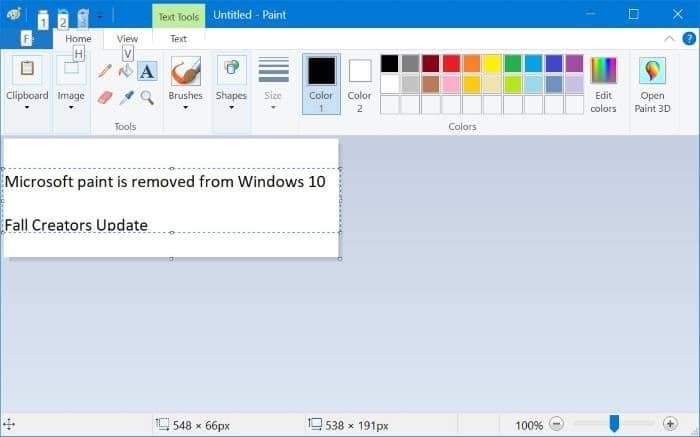Pick the lime color swatch
Screen dimensions: 700x437
click(513, 84)
